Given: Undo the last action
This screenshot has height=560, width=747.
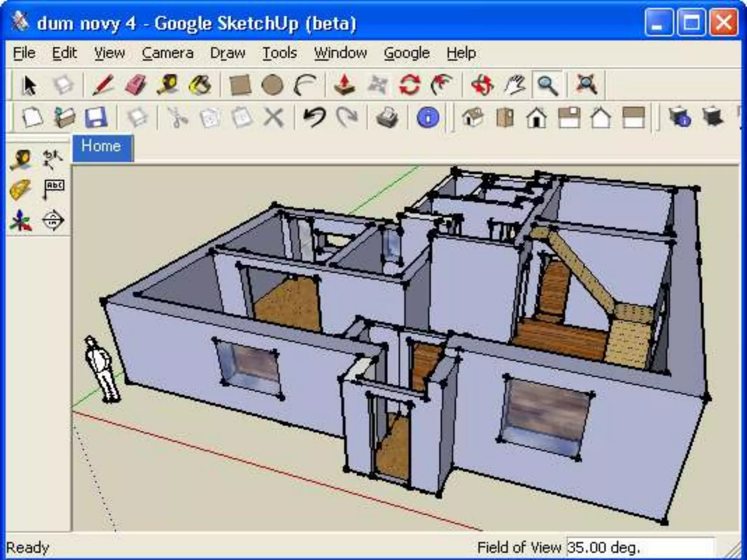Looking at the screenshot, I should [314, 117].
